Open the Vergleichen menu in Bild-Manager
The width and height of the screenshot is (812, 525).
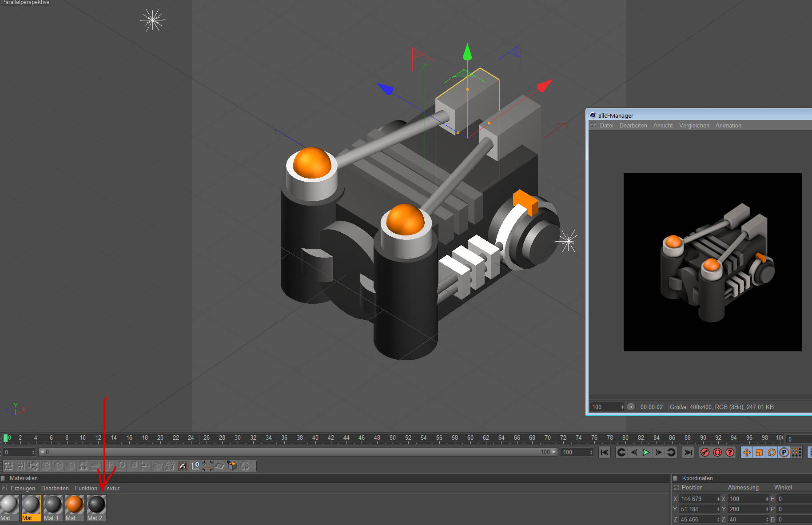click(x=694, y=126)
